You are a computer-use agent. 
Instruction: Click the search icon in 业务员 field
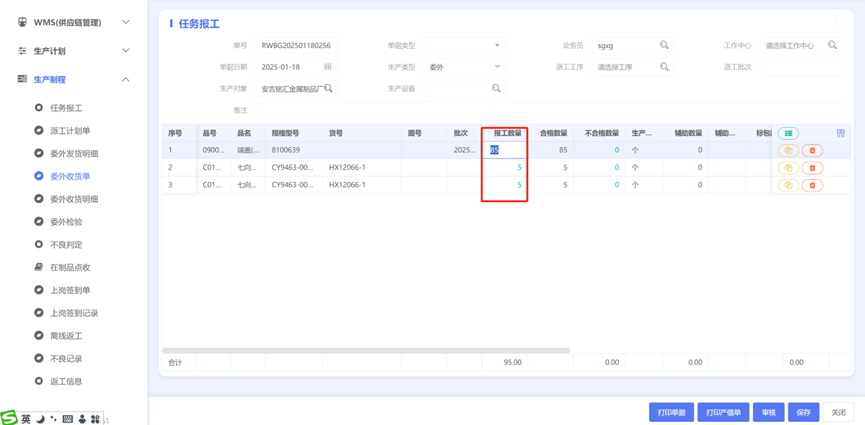(664, 45)
